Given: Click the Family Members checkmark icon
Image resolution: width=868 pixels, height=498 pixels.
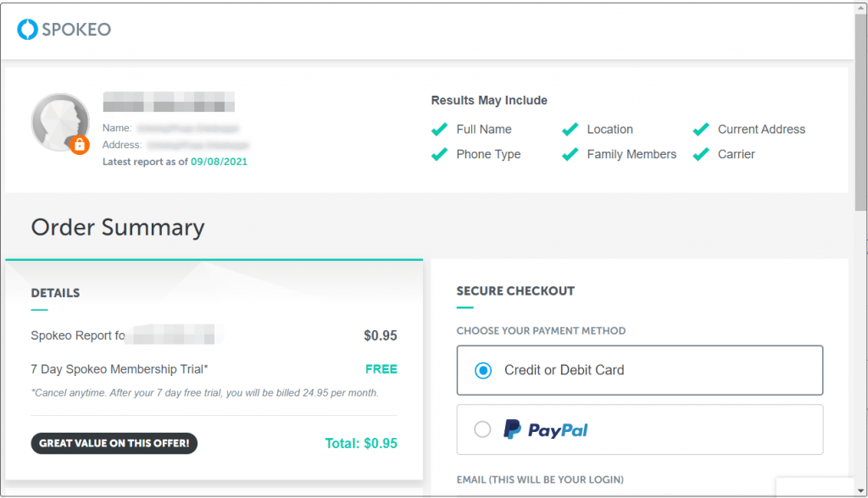Looking at the screenshot, I should coord(570,154).
